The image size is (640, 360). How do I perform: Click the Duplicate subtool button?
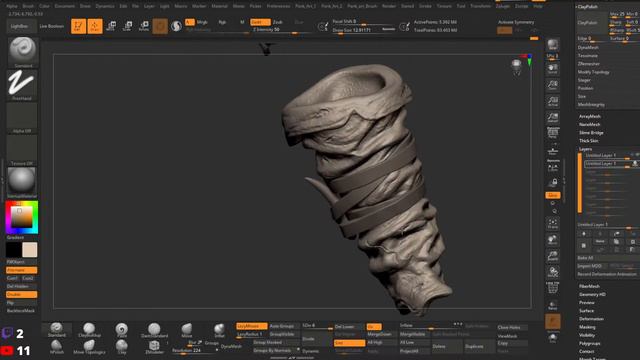(479, 347)
